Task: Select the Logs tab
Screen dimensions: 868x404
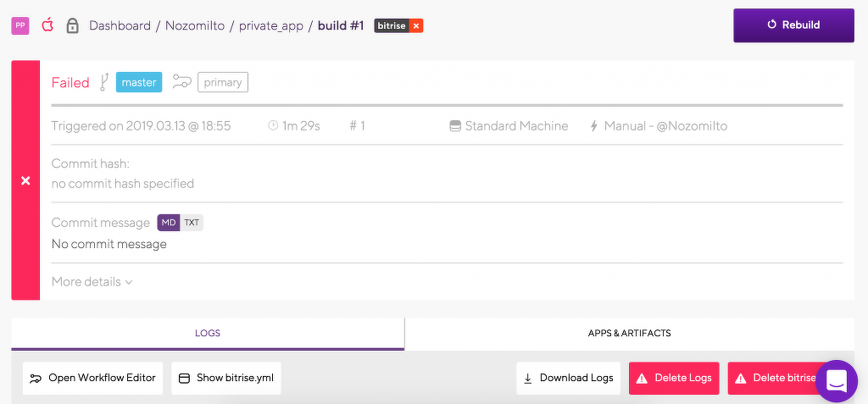Action: (x=208, y=334)
